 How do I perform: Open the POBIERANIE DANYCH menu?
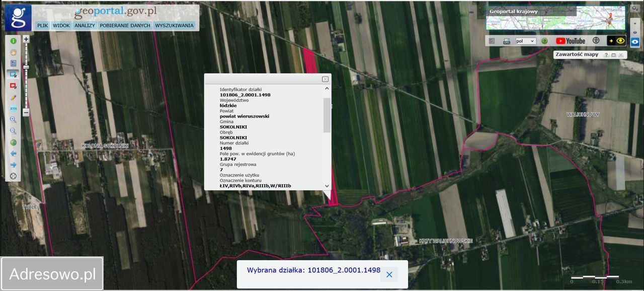point(125,25)
